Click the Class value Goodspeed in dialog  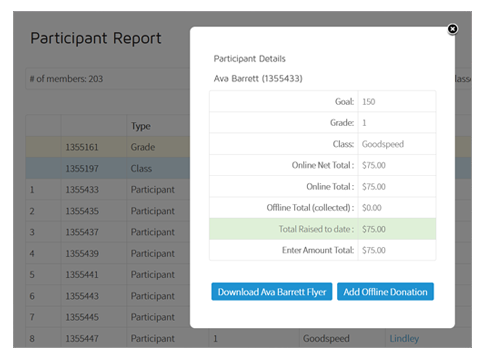point(383,144)
